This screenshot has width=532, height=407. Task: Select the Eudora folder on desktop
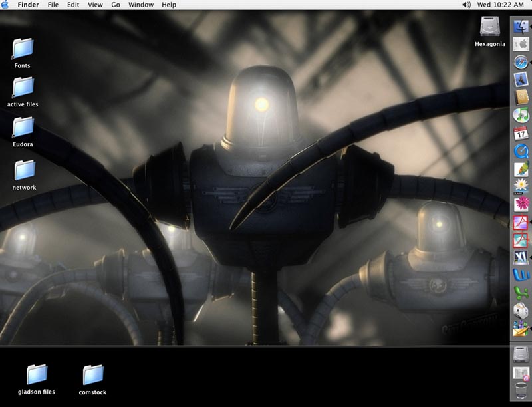23,127
